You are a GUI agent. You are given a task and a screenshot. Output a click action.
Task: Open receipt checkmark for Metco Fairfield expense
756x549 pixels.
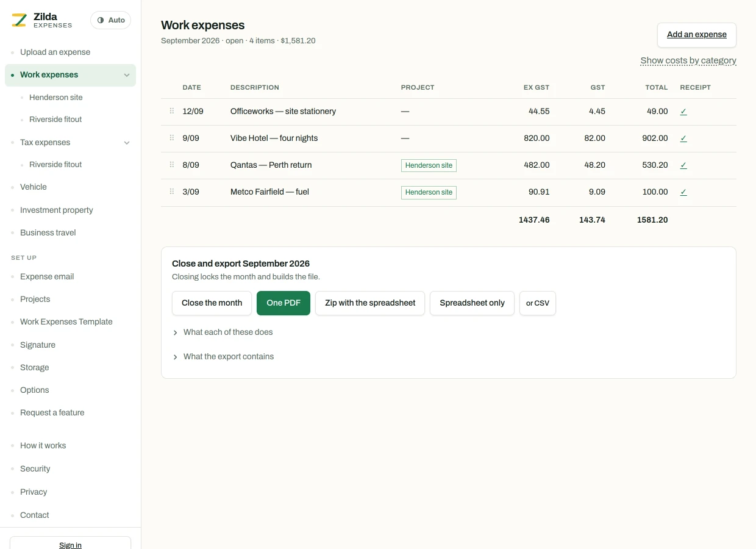pos(683,192)
